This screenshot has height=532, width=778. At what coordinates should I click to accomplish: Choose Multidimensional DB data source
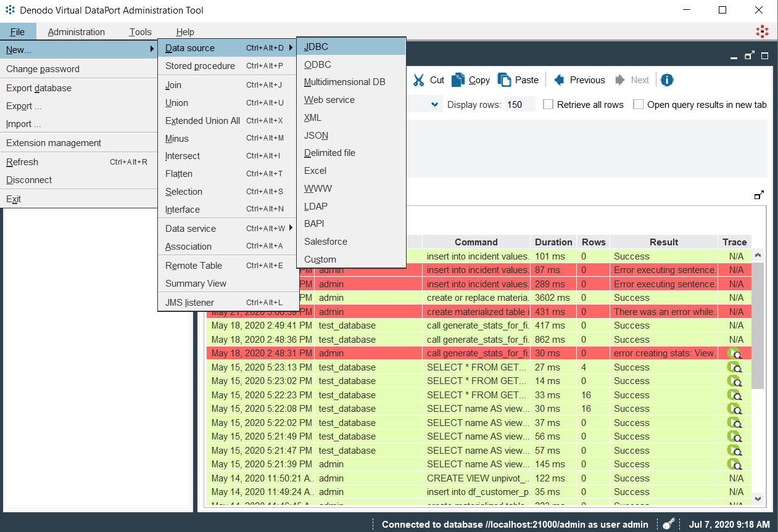click(351, 82)
